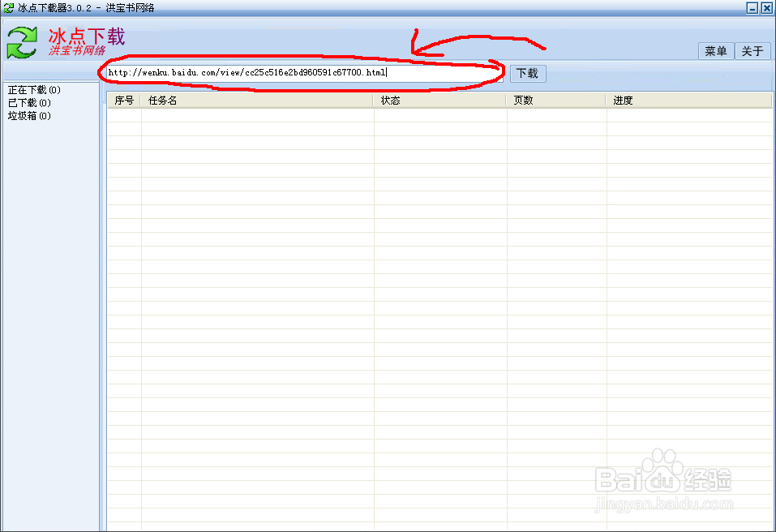Click the 进度 column header

coord(689,101)
